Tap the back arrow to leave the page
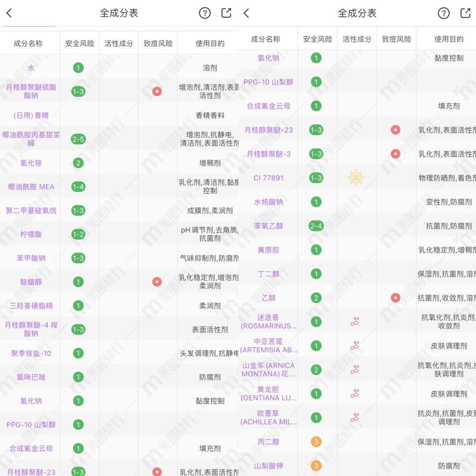This screenshot has width=476, height=476. point(10,13)
